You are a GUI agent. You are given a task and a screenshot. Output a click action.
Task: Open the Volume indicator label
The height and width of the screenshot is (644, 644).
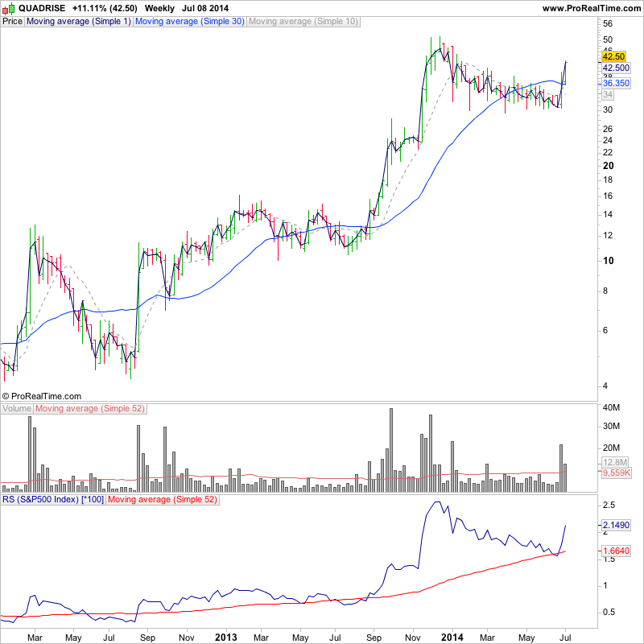[16, 409]
